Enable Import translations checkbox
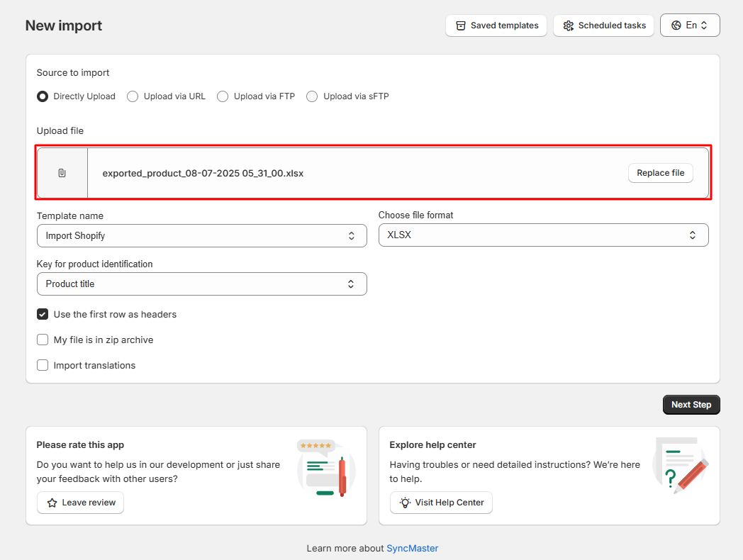This screenshot has height=560, width=743. pos(43,365)
